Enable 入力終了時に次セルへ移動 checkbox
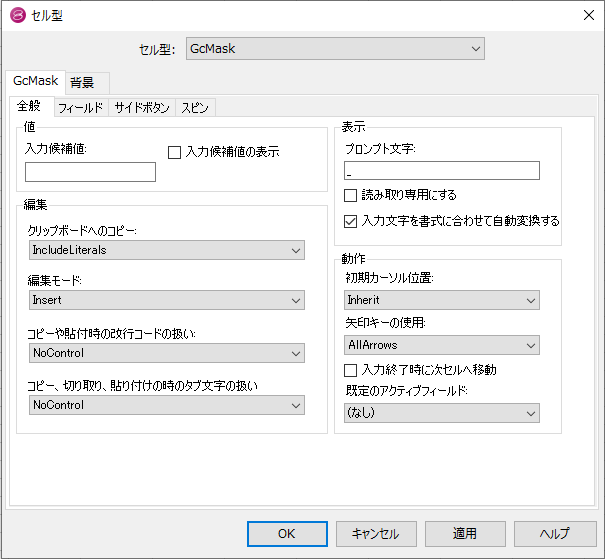Screen dimensions: 605x559 [x=350, y=371]
